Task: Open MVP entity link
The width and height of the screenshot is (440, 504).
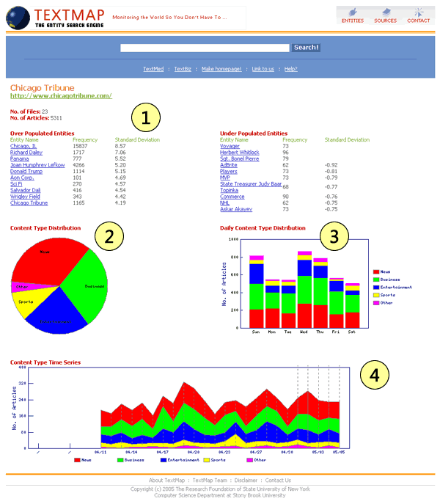Action: tap(225, 178)
